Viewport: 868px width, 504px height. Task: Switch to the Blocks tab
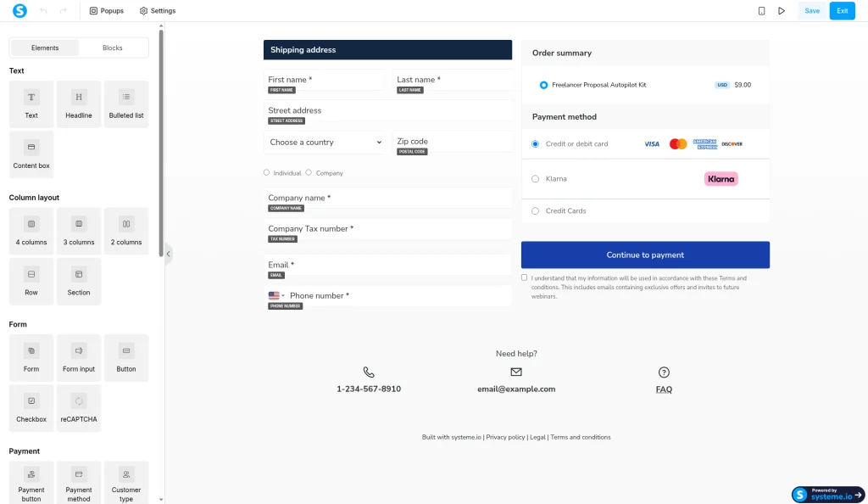pyautogui.click(x=113, y=48)
